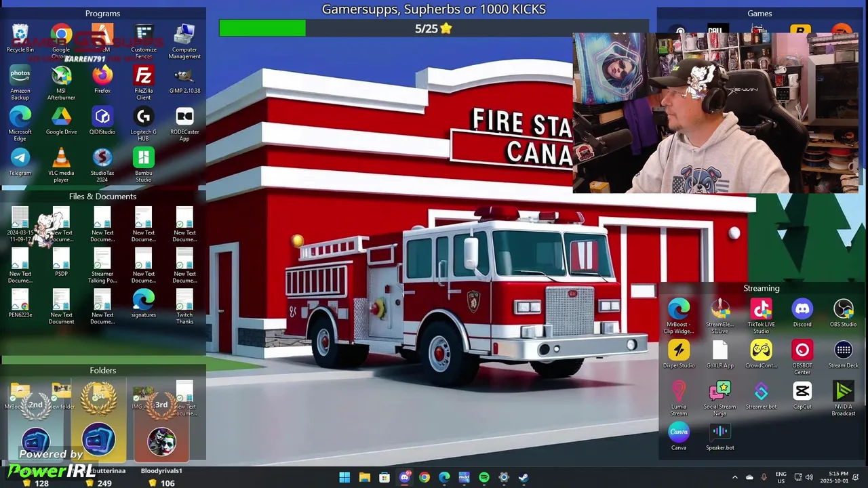This screenshot has width=868, height=488.
Task: Show hidden system tray icons chevron
Action: point(734,477)
